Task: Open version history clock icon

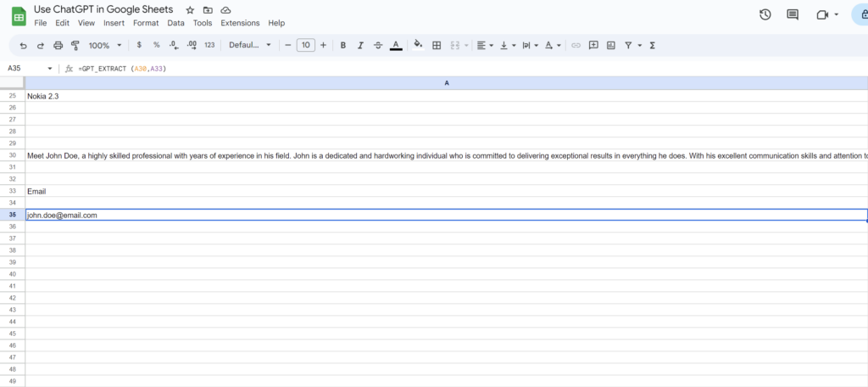Action: pyautogui.click(x=765, y=14)
